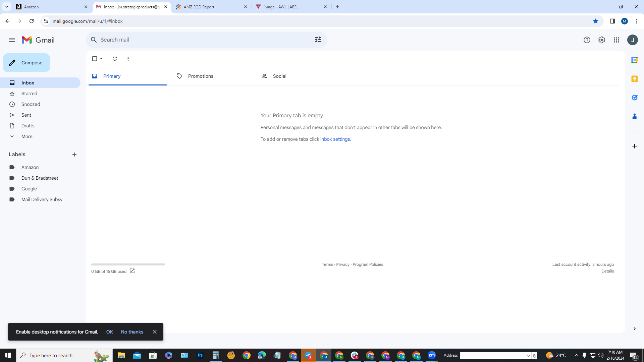Open the Gmail main menu hamburger icon
Image resolution: width=644 pixels, height=362 pixels.
(x=12, y=40)
